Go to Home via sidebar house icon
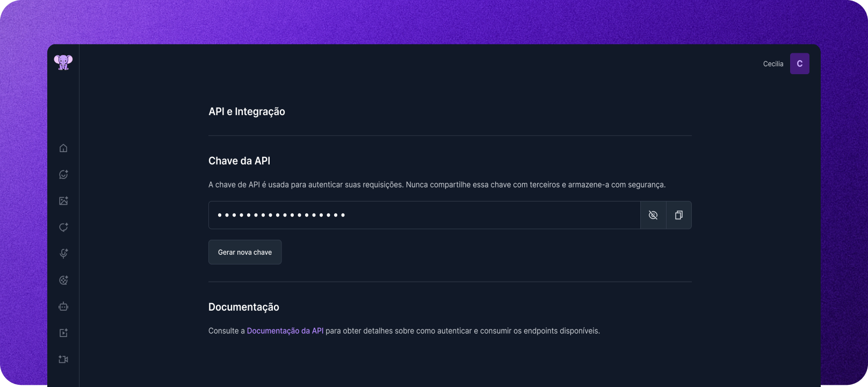Image resolution: width=868 pixels, height=387 pixels. pos(63,148)
